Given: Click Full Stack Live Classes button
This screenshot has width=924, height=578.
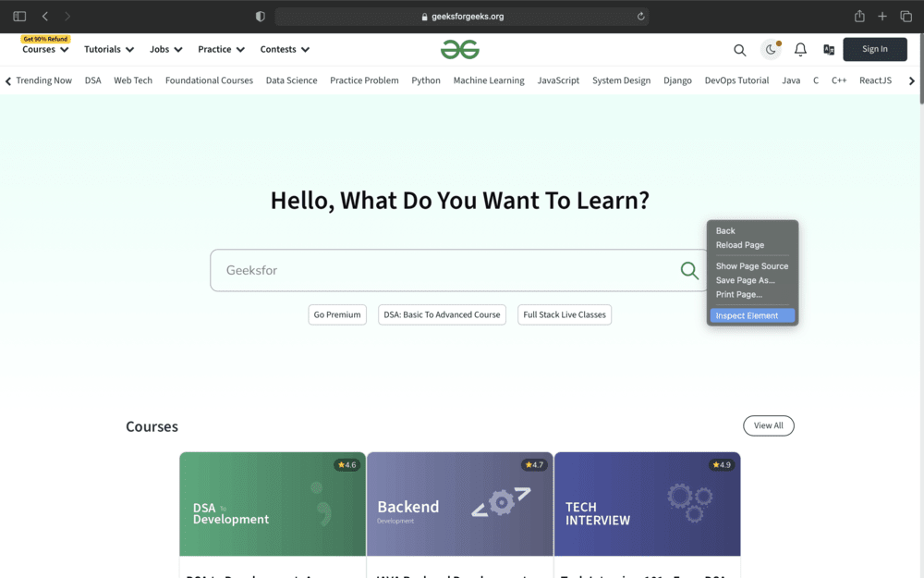Looking at the screenshot, I should [565, 315].
